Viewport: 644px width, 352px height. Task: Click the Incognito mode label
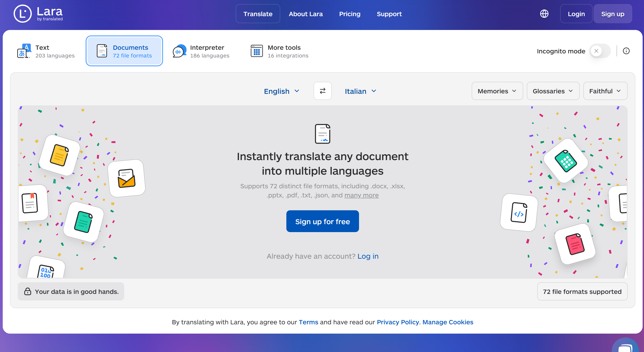[x=561, y=51]
